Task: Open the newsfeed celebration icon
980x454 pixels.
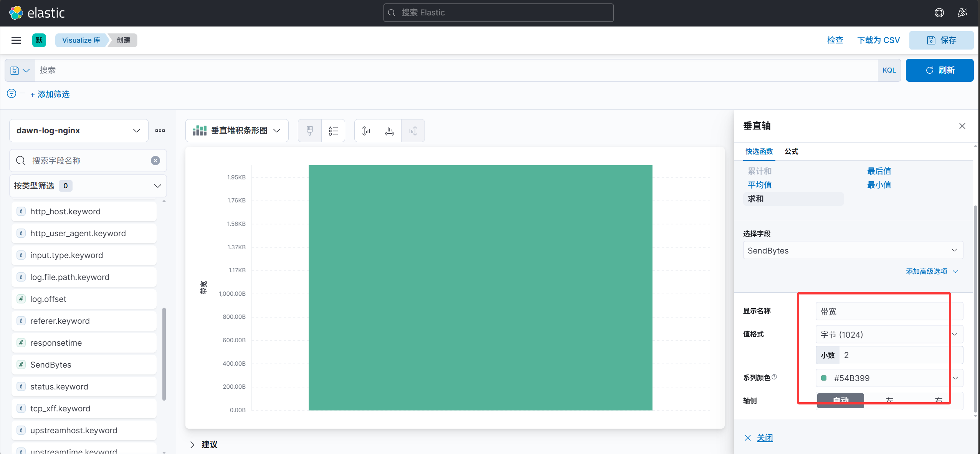Action: (x=962, y=13)
